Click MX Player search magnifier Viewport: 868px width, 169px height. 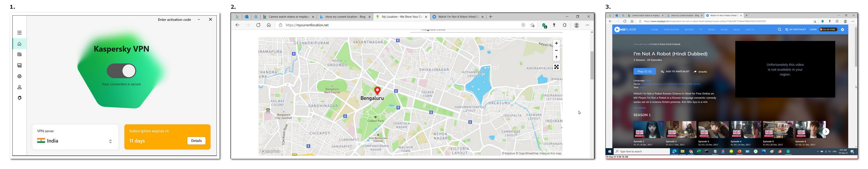(779, 29)
